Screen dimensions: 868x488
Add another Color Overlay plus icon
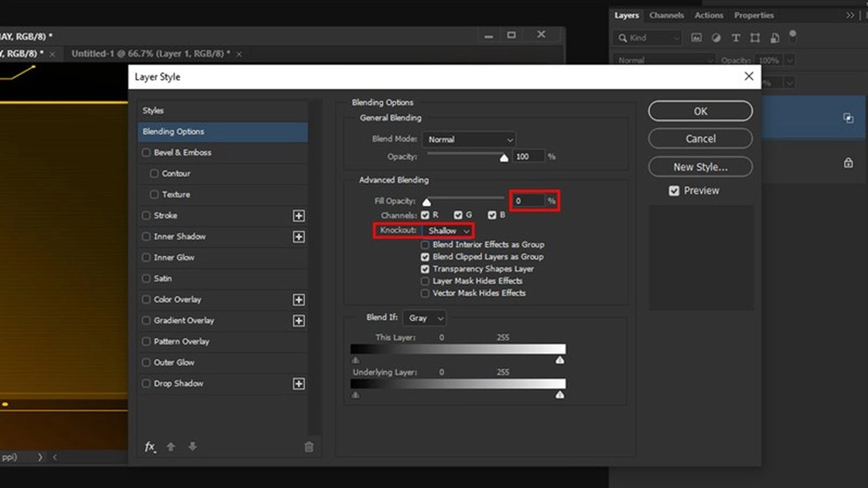click(299, 300)
